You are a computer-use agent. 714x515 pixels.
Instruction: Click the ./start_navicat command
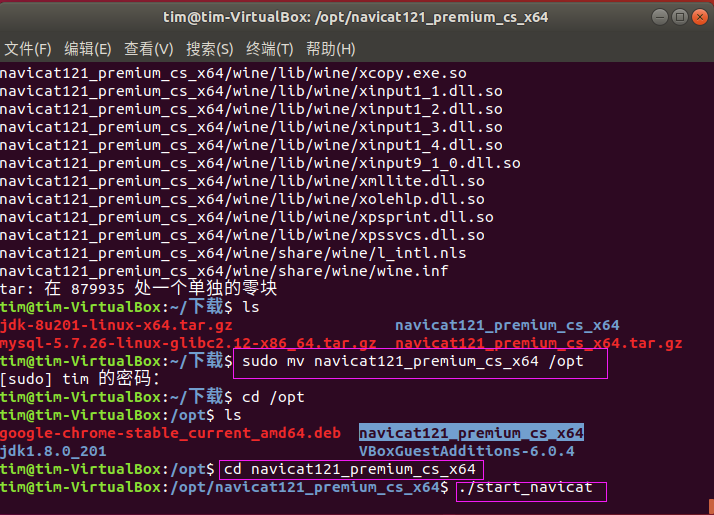pos(526,487)
